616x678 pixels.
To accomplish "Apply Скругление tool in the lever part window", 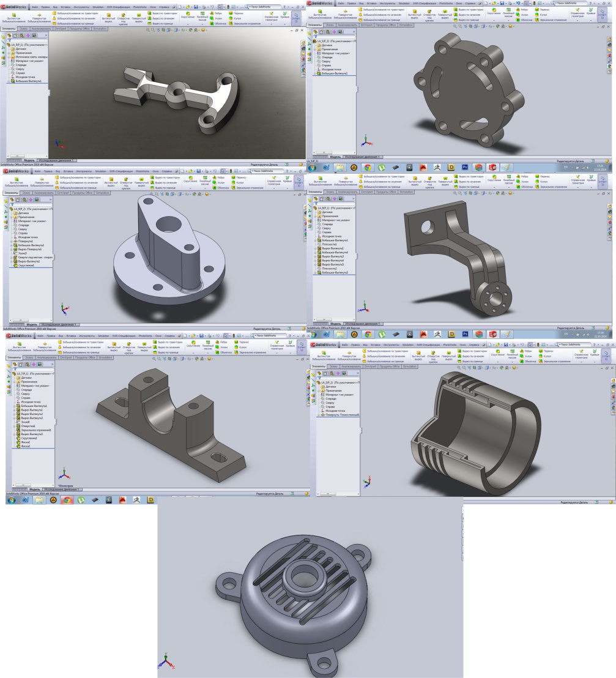I will (x=188, y=15).
